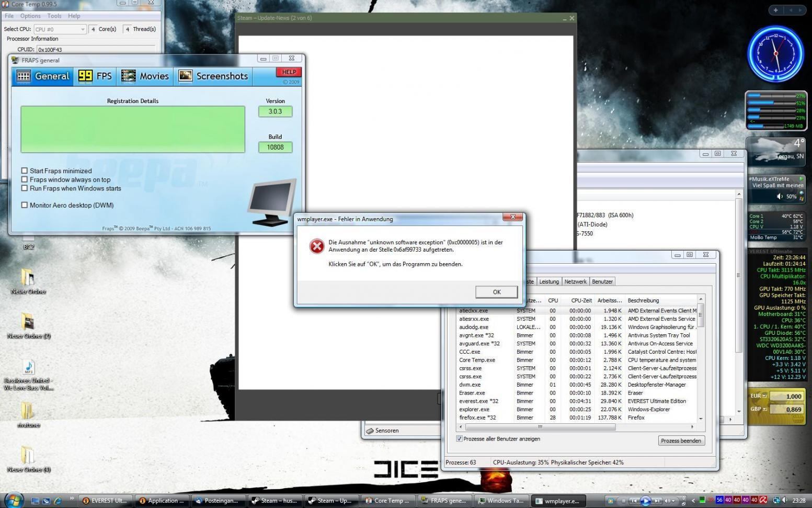812x508 pixels.
Task: Enable Start Fraps minimized
Action: pyautogui.click(x=24, y=171)
